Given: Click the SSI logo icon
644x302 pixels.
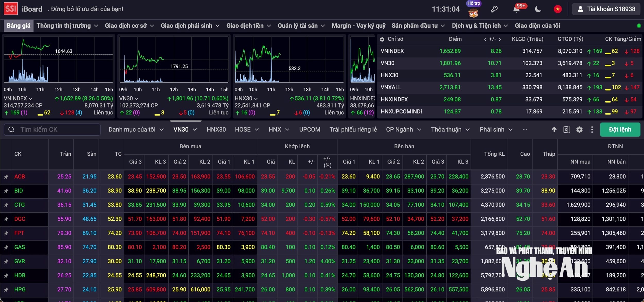Looking at the screenshot, I should click(x=11, y=9).
